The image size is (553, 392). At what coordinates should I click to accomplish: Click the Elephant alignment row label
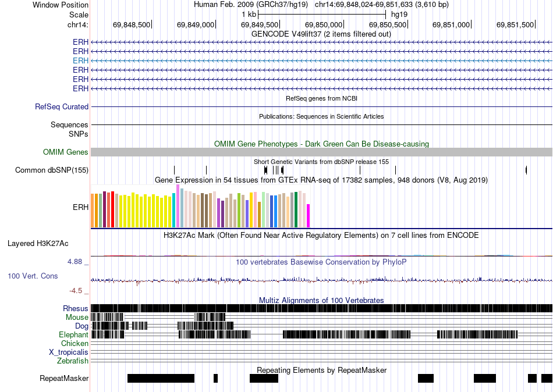coord(73,335)
